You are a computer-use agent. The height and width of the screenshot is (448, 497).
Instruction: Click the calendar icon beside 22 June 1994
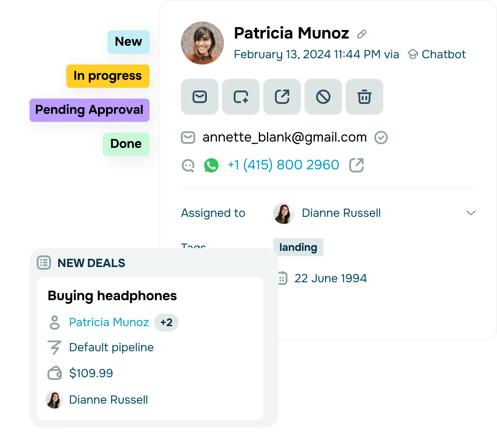(282, 278)
